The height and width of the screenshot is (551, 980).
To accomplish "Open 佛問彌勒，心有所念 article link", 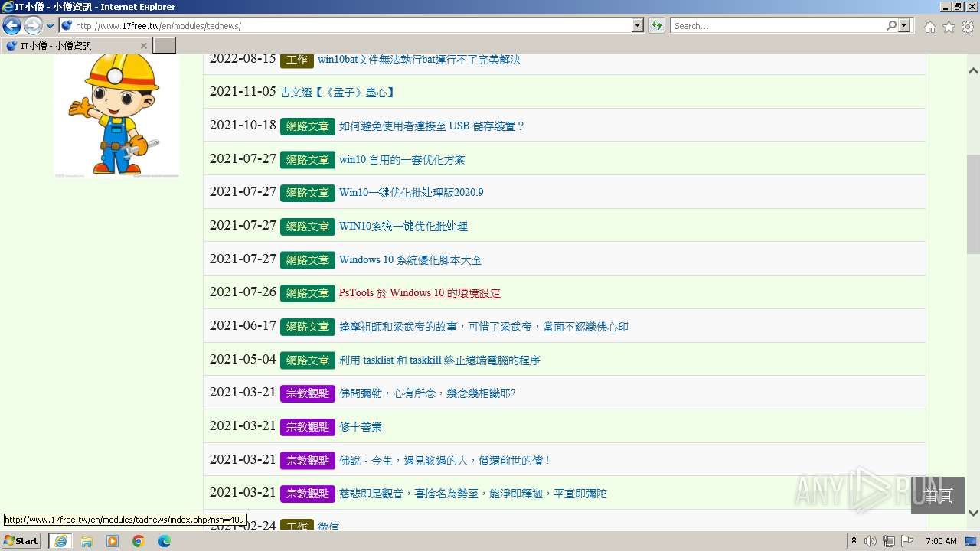I will pos(427,393).
